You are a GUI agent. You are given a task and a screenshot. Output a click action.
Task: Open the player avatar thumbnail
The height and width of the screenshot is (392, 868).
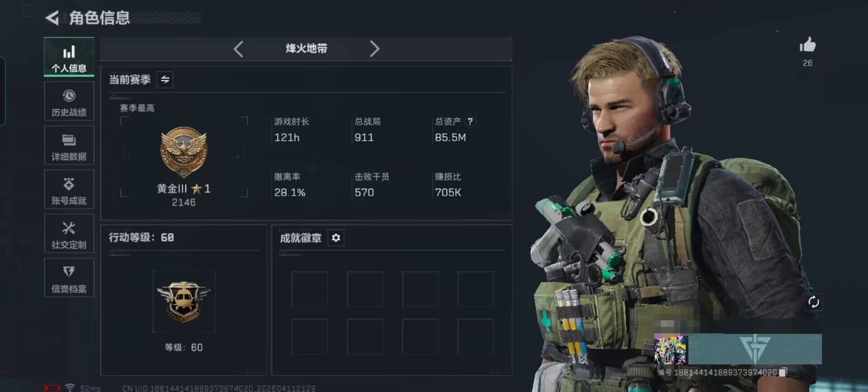(670, 349)
